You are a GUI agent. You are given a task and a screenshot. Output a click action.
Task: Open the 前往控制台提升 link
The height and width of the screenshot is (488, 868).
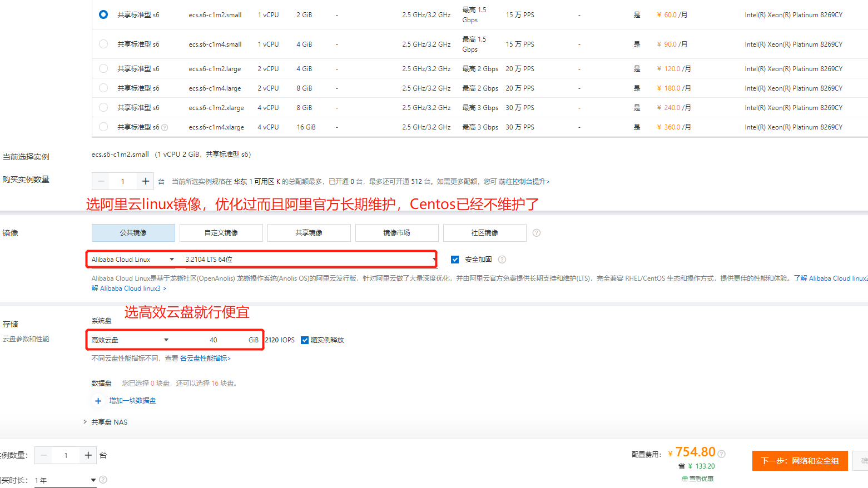click(x=524, y=182)
